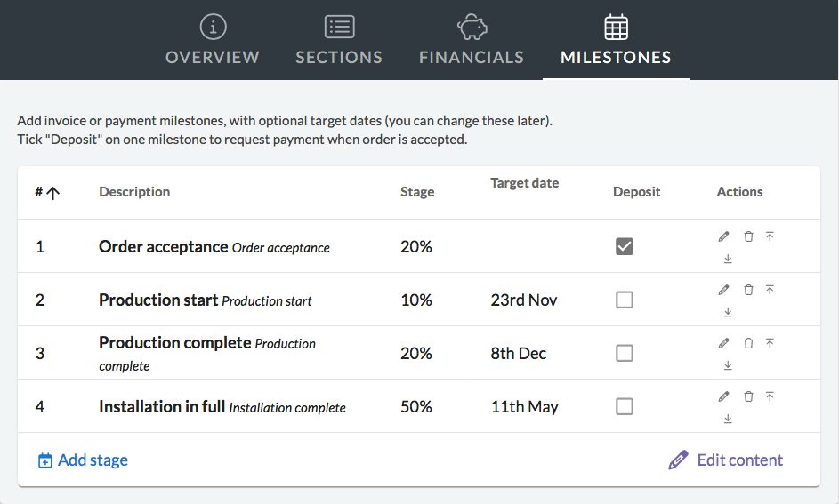
Task: Edit the Order acceptance milestone pencil icon
Action: tap(723, 236)
